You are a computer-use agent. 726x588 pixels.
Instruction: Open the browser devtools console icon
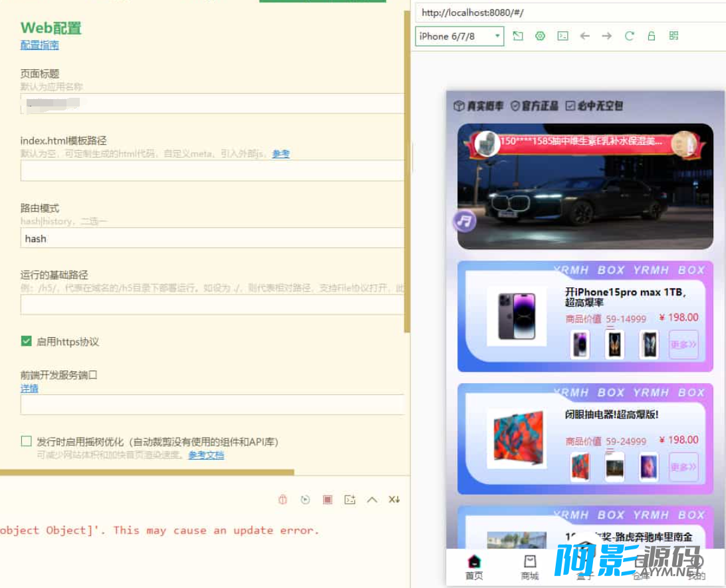click(x=562, y=36)
